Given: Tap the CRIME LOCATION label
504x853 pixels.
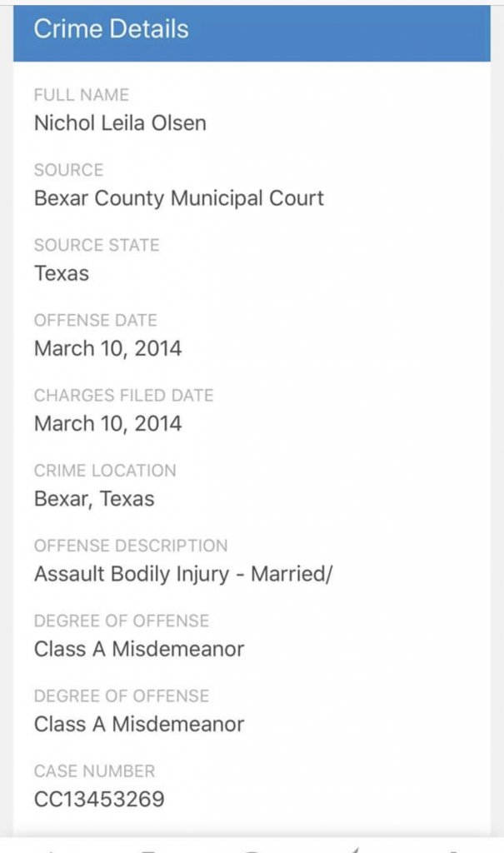Looking at the screenshot, I should [105, 470].
